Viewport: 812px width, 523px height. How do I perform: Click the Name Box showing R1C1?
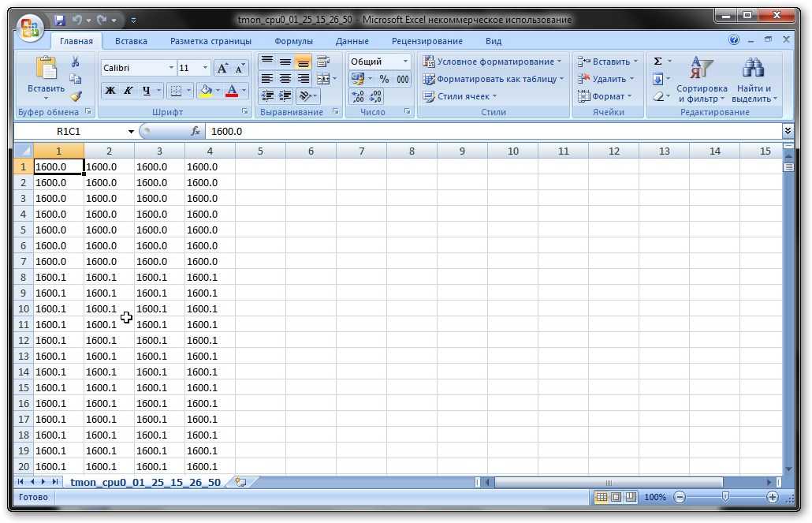click(x=75, y=132)
